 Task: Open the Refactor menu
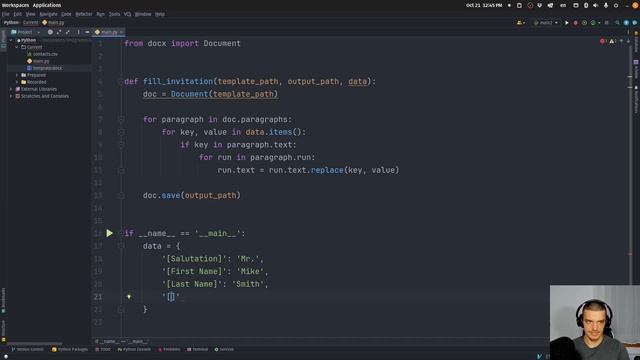tap(84, 14)
